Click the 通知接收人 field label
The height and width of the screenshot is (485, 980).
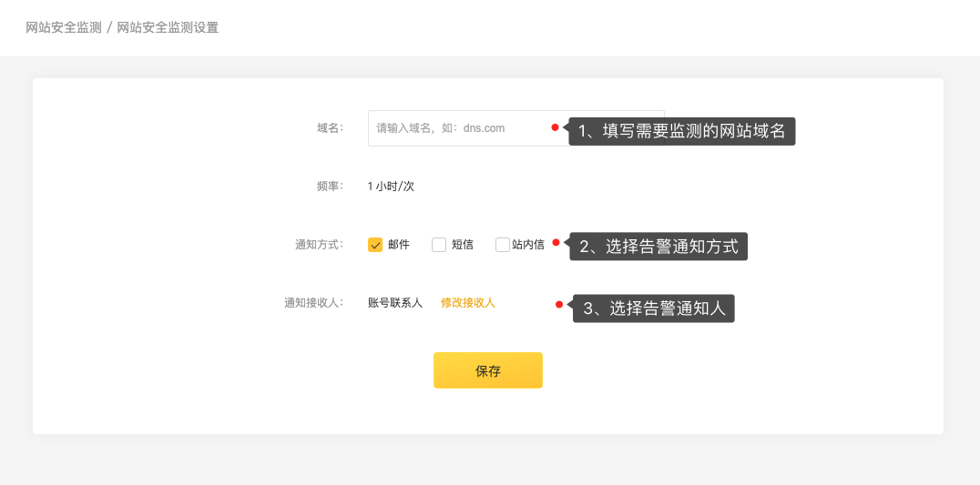[x=313, y=303]
